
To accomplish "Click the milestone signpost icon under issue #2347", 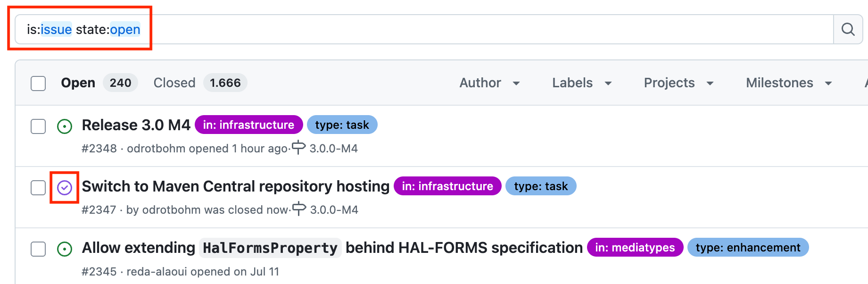I will (299, 209).
